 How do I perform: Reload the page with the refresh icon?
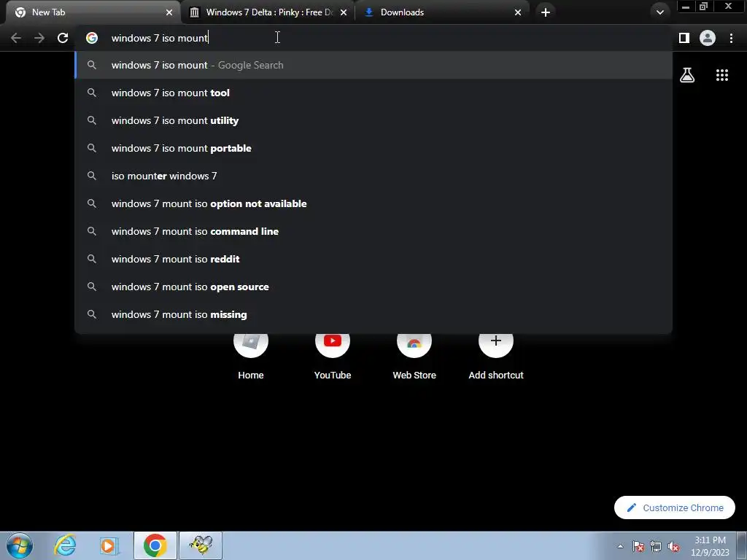click(x=63, y=38)
